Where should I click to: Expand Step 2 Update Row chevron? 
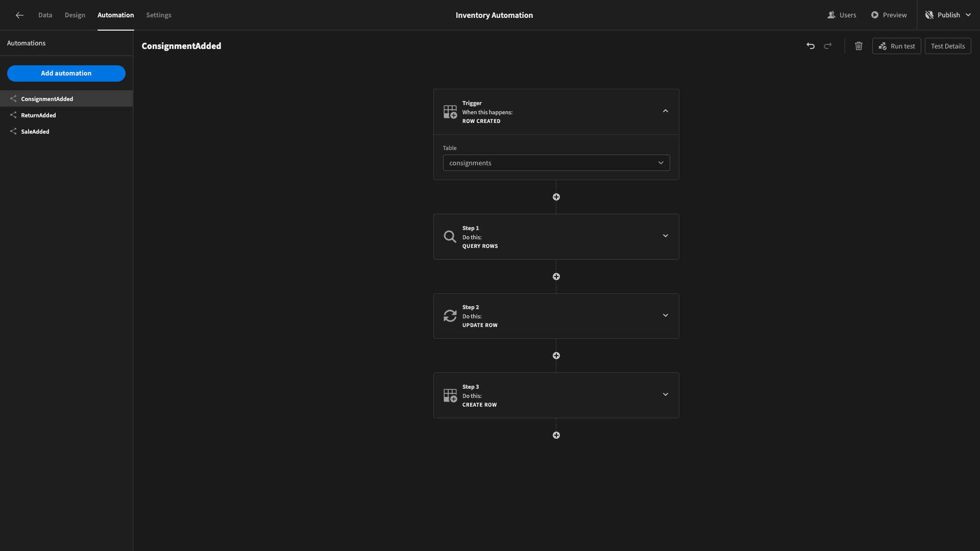[666, 315]
